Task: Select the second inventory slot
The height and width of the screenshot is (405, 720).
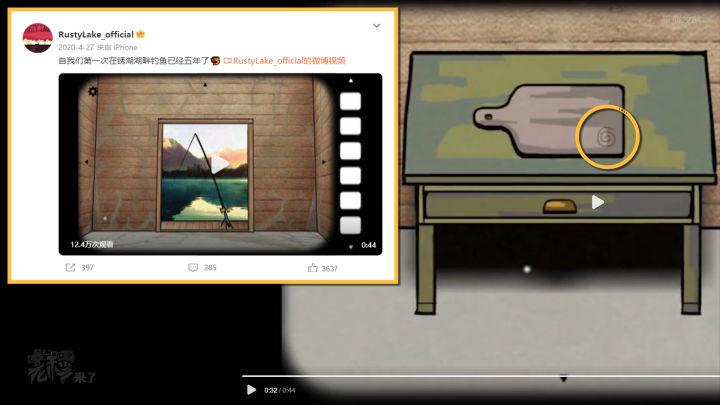Action: click(x=349, y=126)
